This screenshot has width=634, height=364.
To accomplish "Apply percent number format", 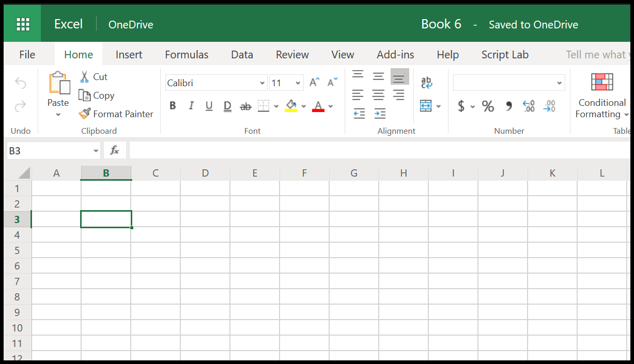I will [487, 106].
